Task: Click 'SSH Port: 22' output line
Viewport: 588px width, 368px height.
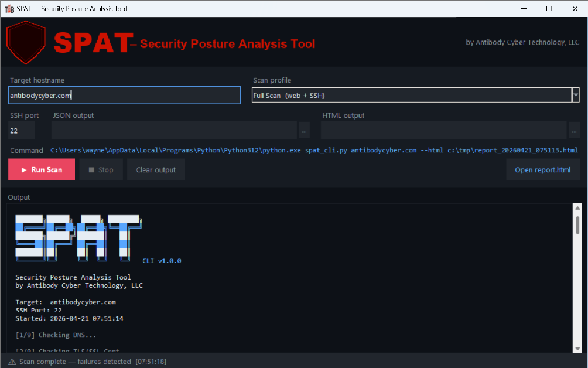Action: point(39,310)
